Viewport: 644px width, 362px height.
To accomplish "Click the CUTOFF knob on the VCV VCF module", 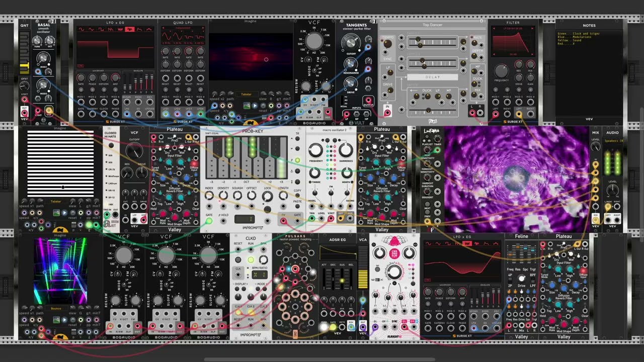I will point(134,150).
